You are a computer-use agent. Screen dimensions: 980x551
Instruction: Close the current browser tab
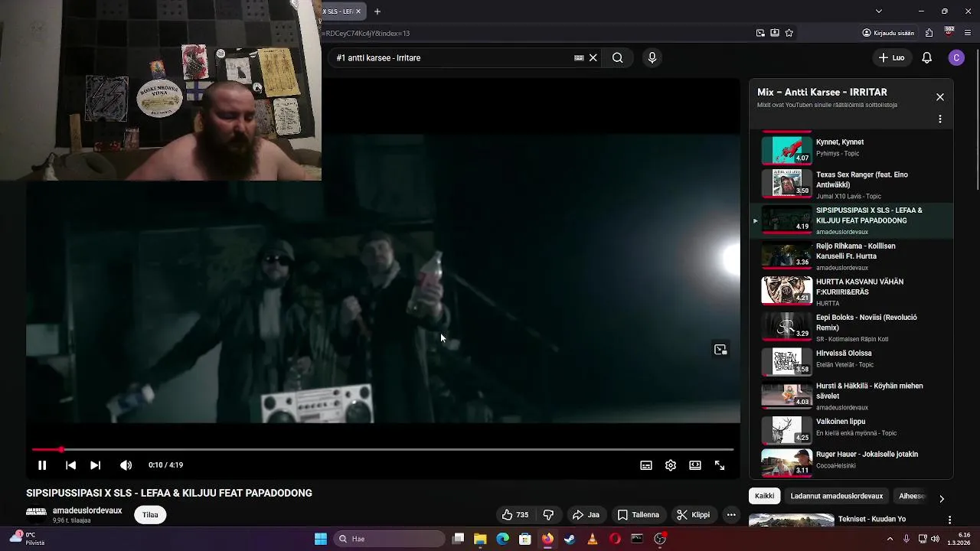click(x=358, y=11)
